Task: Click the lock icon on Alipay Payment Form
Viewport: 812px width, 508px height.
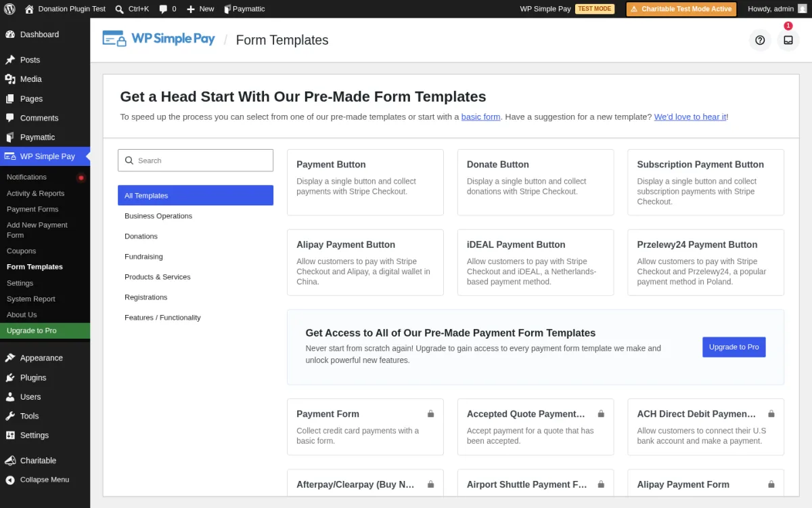Action: click(771, 484)
